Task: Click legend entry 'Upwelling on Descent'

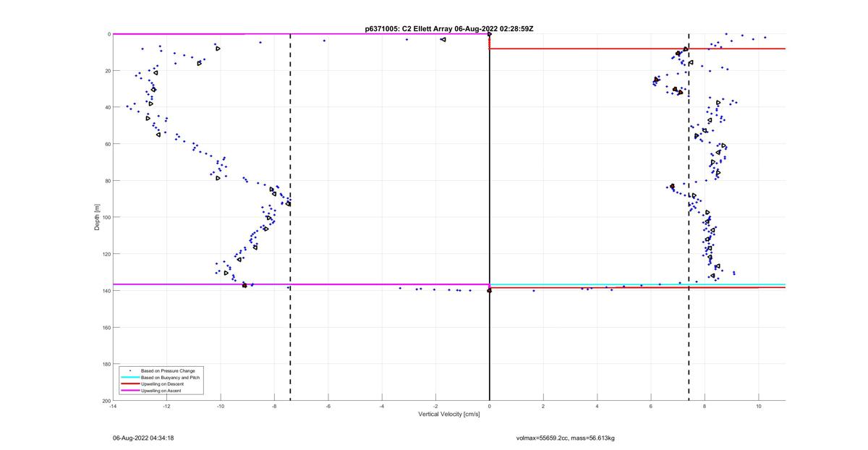Action: 163,384
